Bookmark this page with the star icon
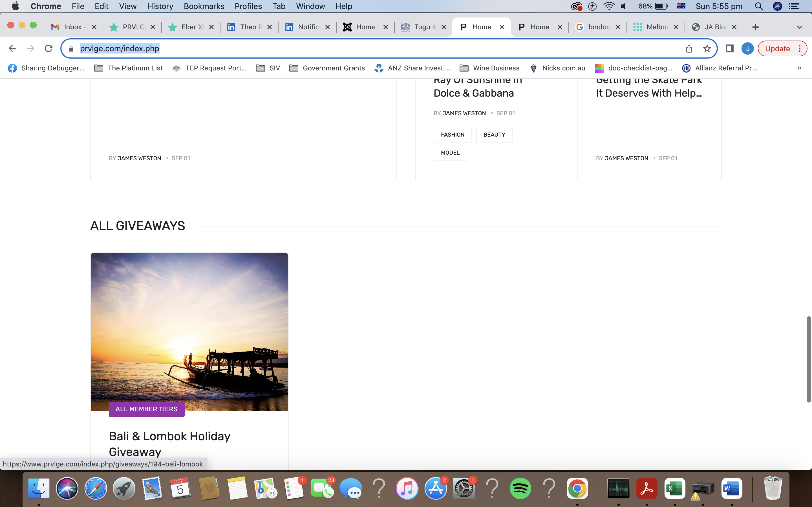Image resolution: width=812 pixels, height=507 pixels. click(x=707, y=49)
